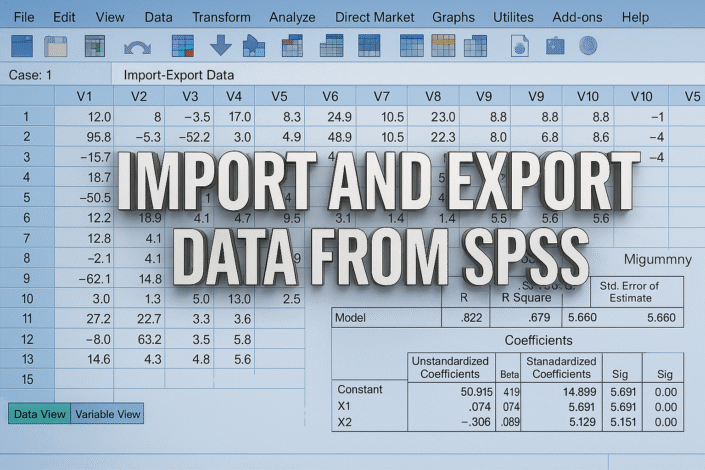
Task: Select the V4 column header
Action: 234,96
